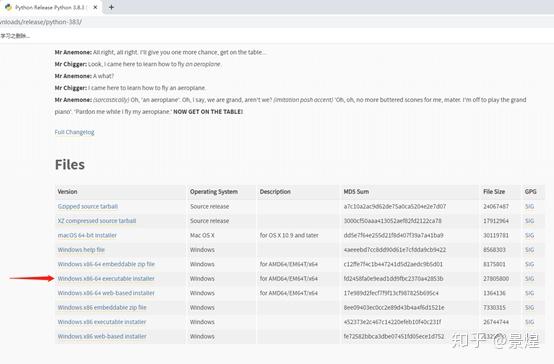Open SIG link for Gzipped source tarball
Viewport: 554px width, 364px height.
(529, 206)
